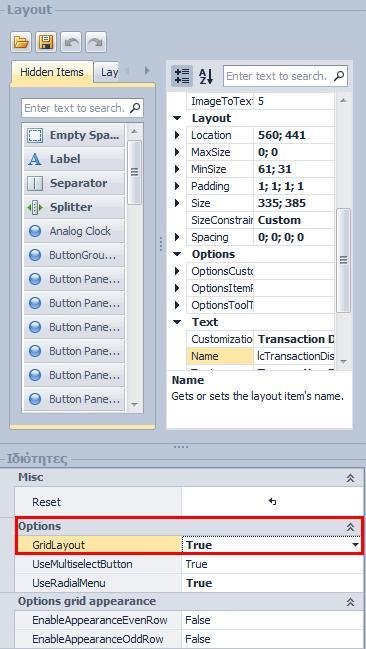Switch to the partially hidden Lay tab
This screenshot has width=366, height=649.
pyautogui.click(x=108, y=72)
